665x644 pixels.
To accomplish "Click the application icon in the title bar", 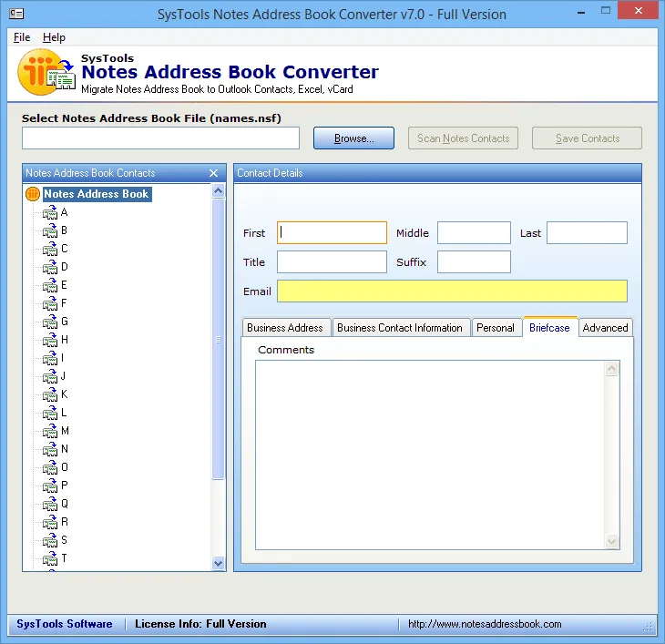I will point(16,14).
